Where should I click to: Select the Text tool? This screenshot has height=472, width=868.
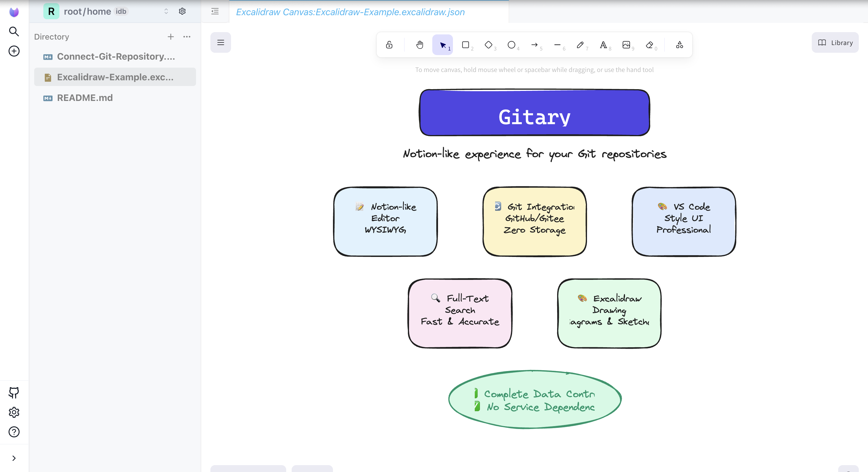tap(603, 45)
